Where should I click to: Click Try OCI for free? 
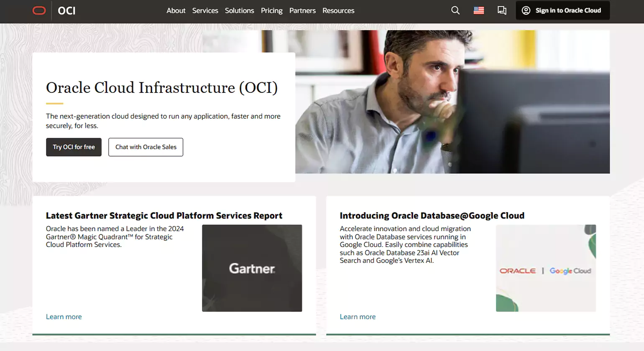tap(74, 147)
